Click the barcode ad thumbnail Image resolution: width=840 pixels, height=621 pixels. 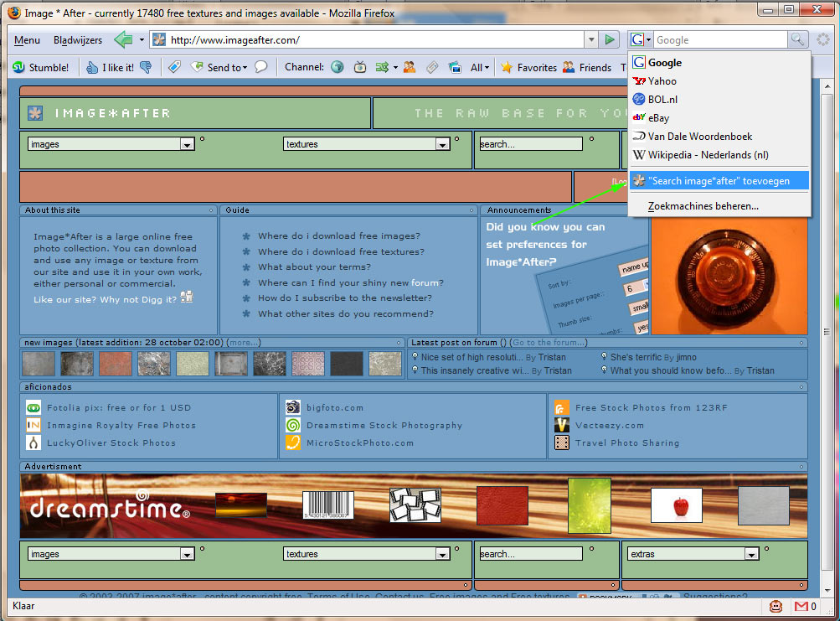point(328,505)
